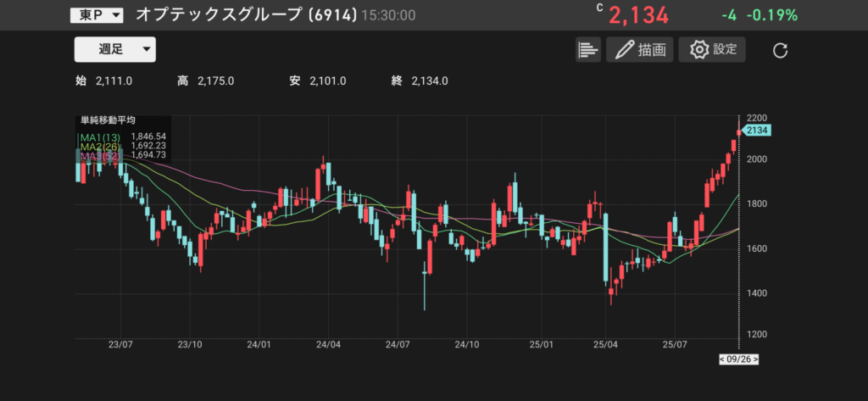Open the 東P market selector dropdown
Viewport: 868px width, 401px height.
[x=96, y=15]
